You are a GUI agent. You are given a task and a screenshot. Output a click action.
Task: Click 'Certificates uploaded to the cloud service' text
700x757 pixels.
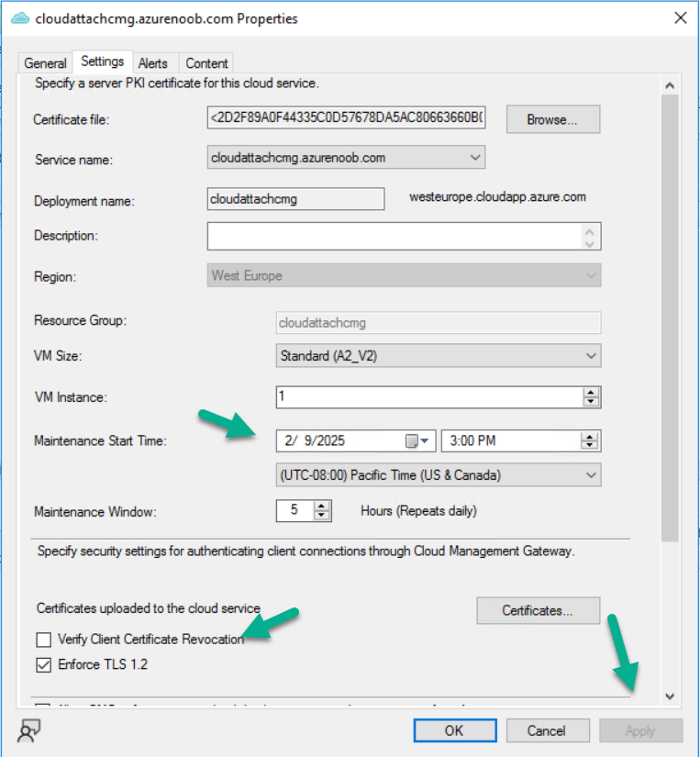coord(149,608)
